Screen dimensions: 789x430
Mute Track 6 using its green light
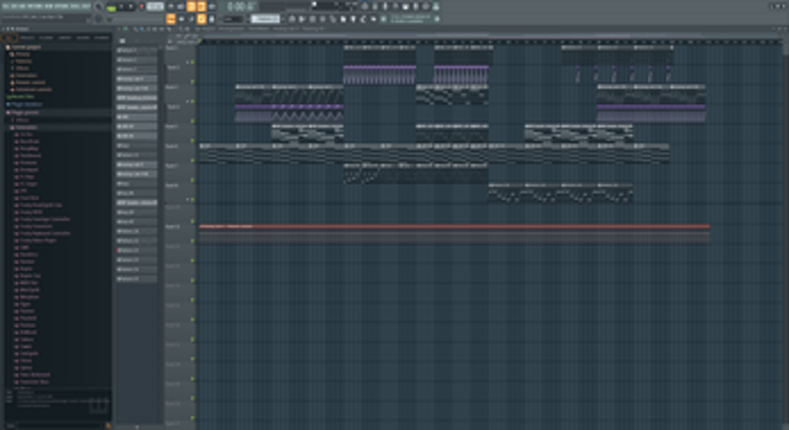click(x=192, y=160)
